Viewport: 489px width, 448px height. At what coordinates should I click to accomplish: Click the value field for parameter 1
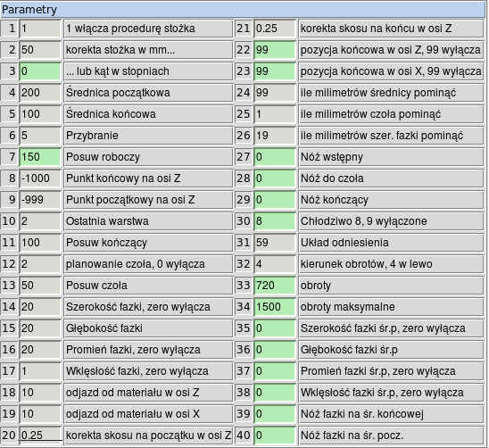40,29
